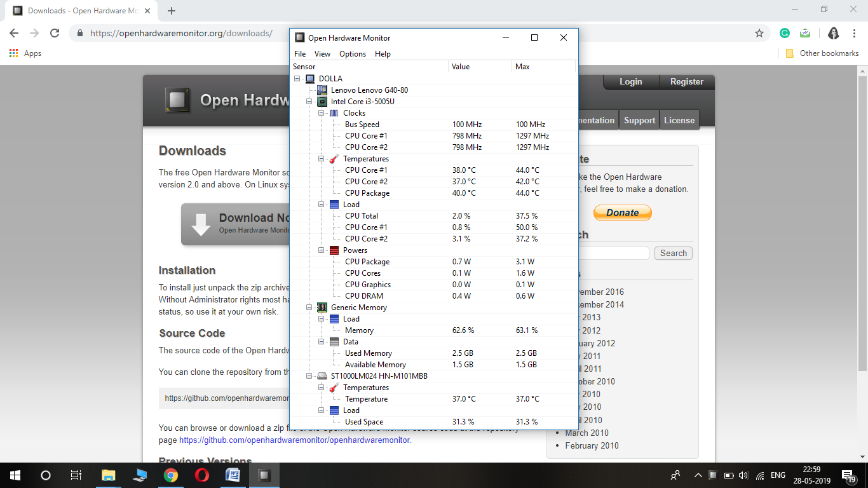
Task: Open the February 2010 archive link
Action: [x=592, y=445]
